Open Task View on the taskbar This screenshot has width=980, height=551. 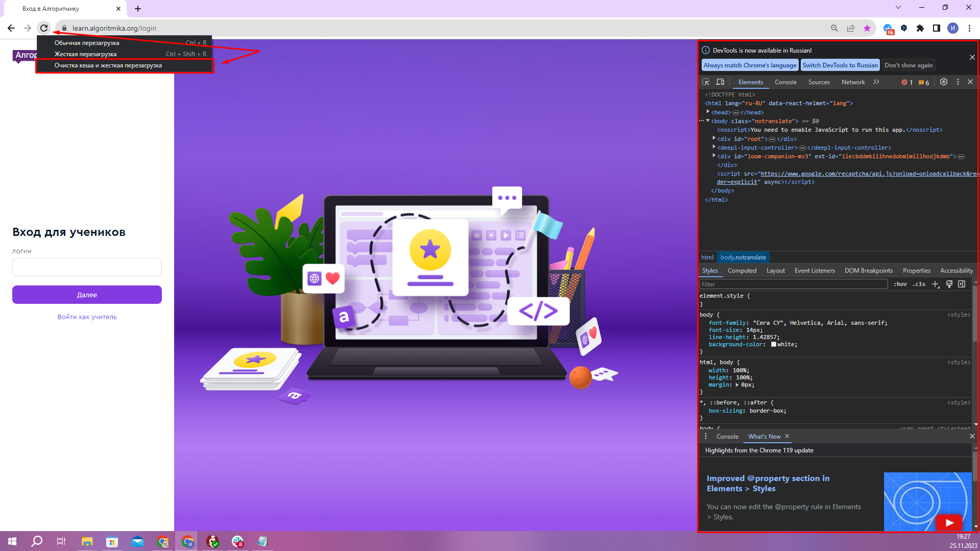61,541
